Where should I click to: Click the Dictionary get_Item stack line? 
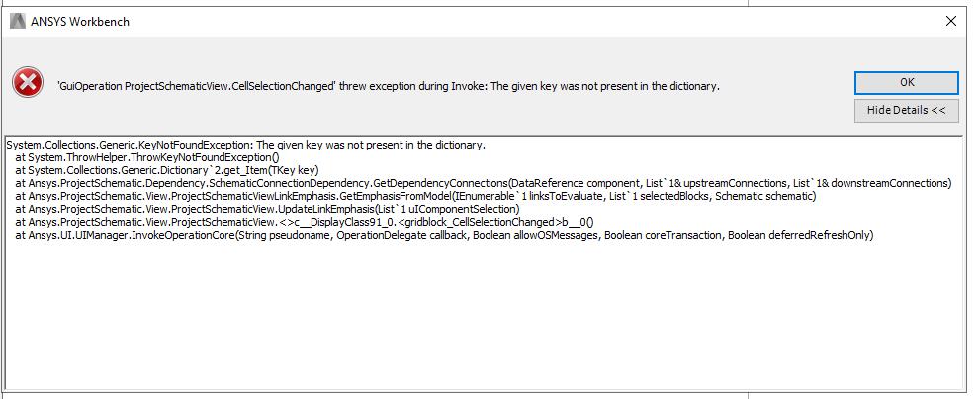(167, 170)
